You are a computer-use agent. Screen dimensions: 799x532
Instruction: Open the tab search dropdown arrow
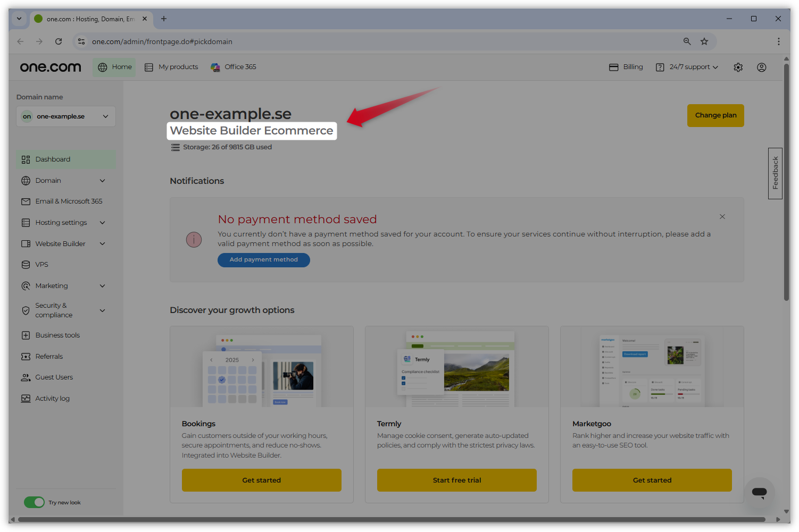click(x=19, y=19)
